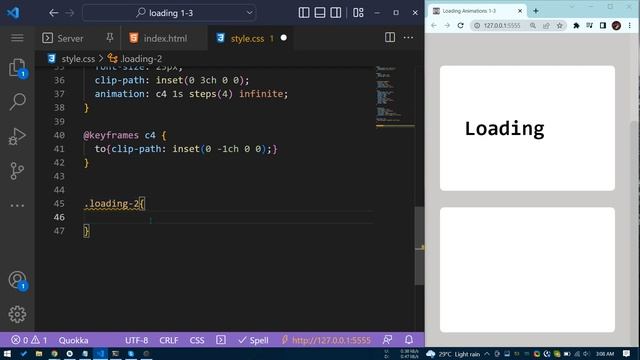Close the Loading Animations browser tab

(x=520, y=11)
